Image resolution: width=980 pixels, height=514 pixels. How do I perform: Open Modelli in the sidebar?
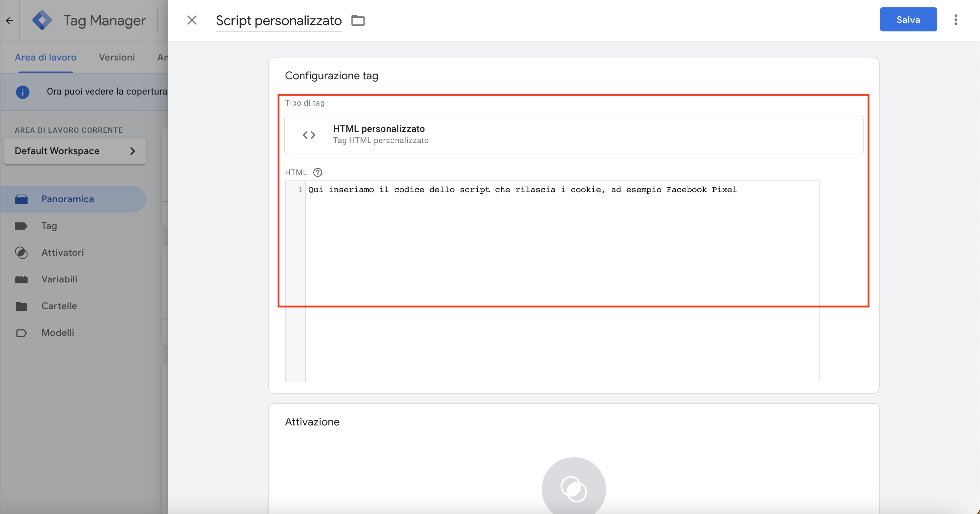tap(58, 333)
